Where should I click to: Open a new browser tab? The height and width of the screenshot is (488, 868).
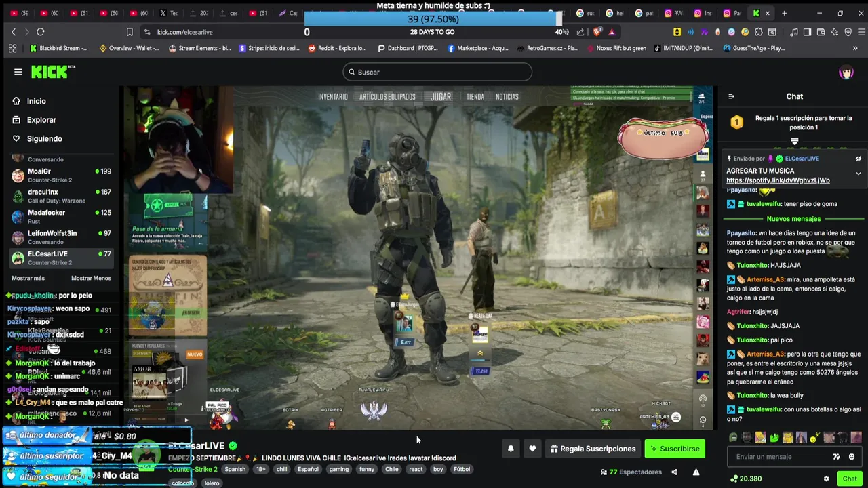pyautogui.click(x=784, y=13)
